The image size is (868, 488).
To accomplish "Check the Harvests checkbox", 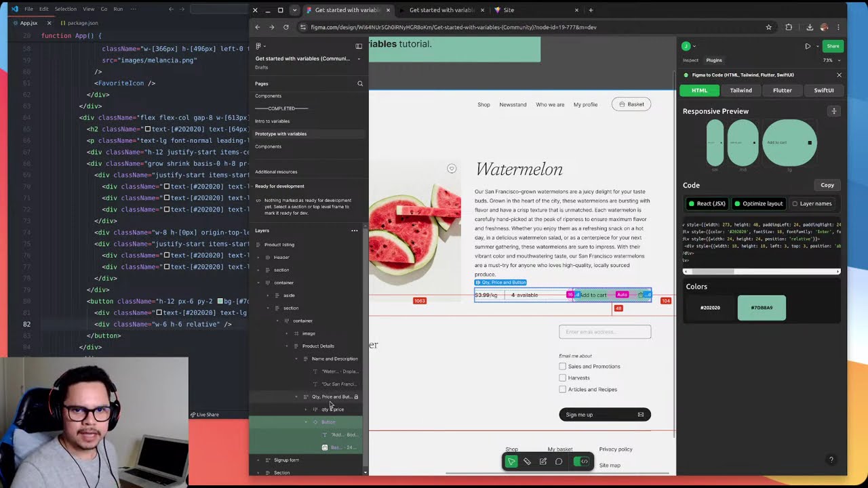I will tap(562, 378).
